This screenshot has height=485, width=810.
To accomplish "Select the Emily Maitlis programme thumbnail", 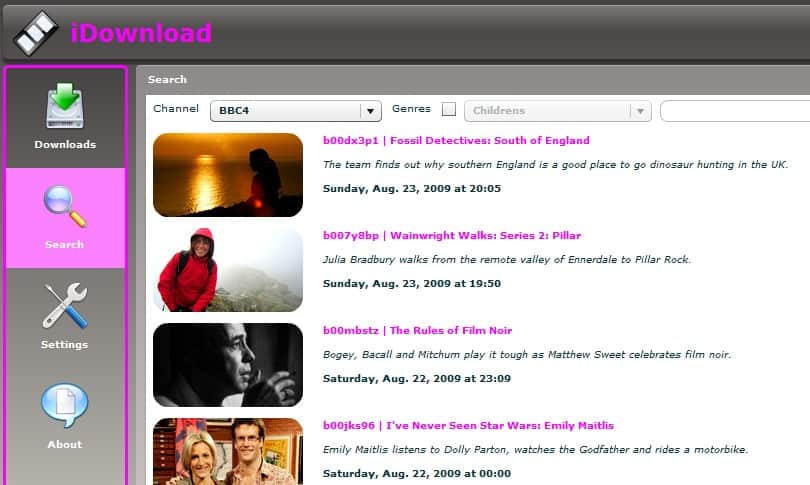I will click(228, 451).
